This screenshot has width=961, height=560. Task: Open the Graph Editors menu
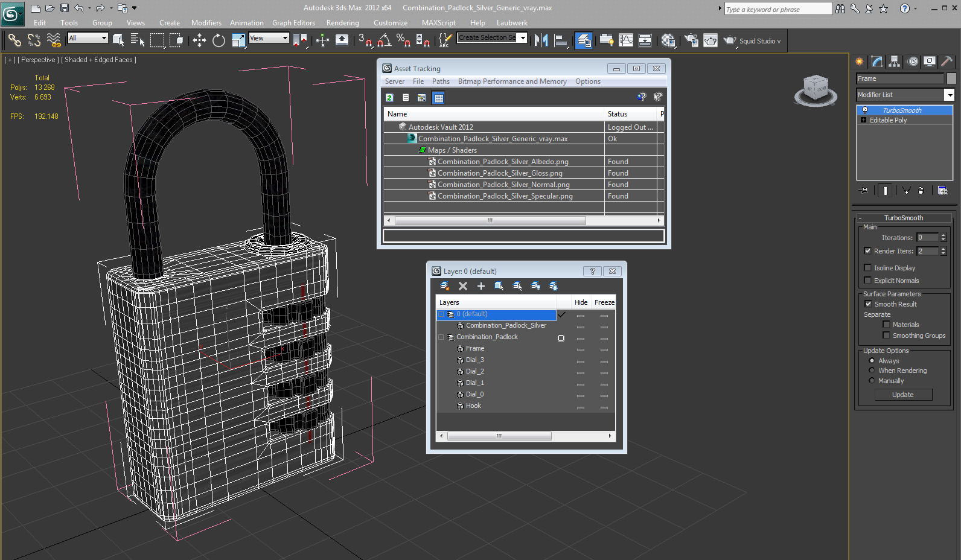(x=293, y=23)
